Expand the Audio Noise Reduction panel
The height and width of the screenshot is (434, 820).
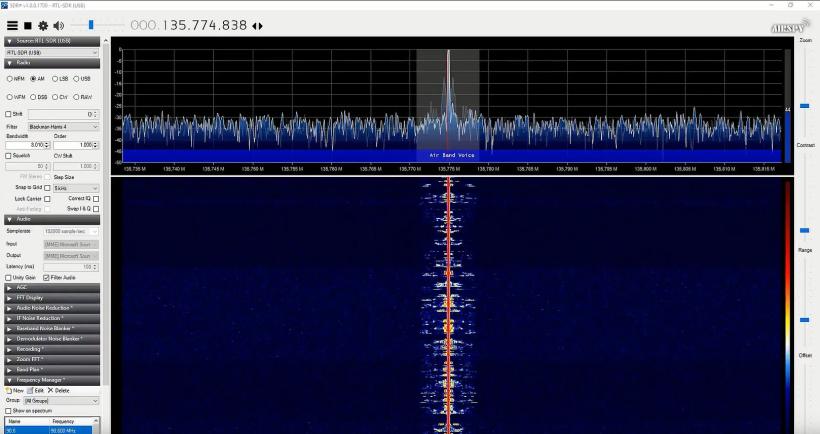[52, 308]
